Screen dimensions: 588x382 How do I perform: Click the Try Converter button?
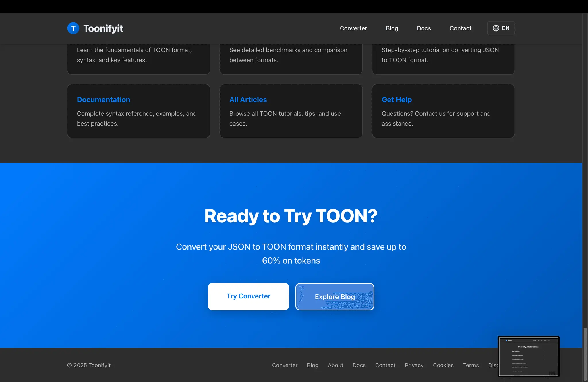pyautogui.click(x=248, y=296)
